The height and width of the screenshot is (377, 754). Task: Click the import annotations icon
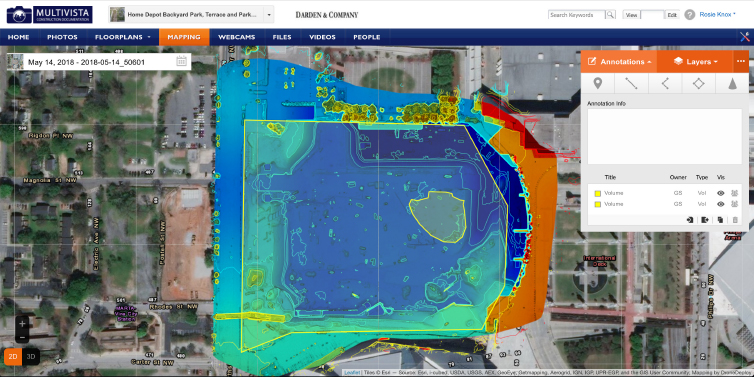click(x=690, y=220)
